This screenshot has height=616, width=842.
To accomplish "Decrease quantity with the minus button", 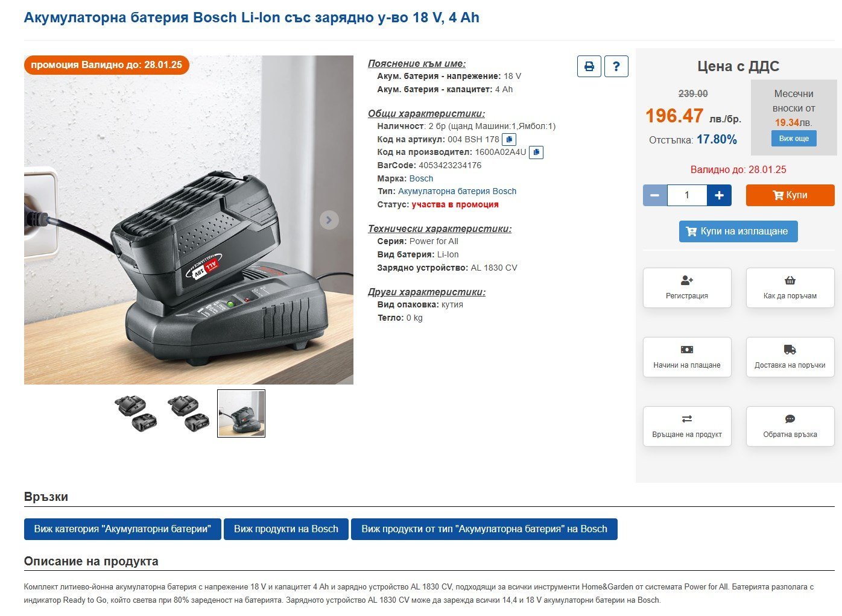I will 655,195.
